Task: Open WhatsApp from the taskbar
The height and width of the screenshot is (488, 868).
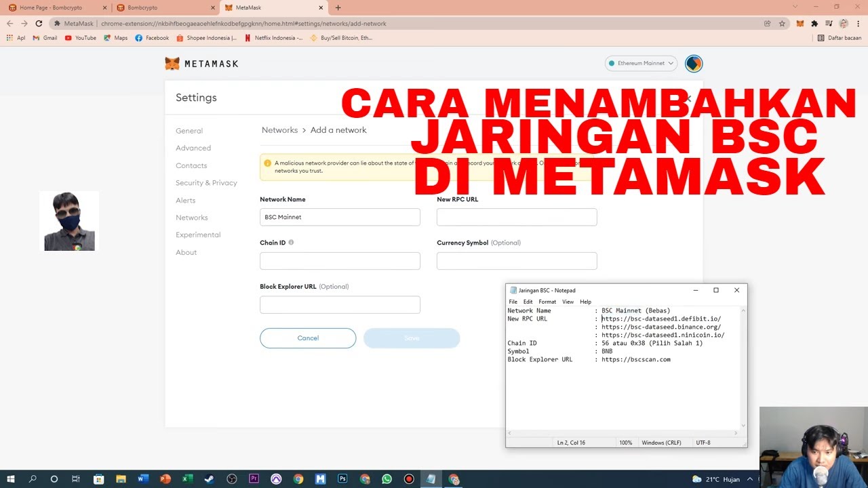Action: click(x=387, y=479)
